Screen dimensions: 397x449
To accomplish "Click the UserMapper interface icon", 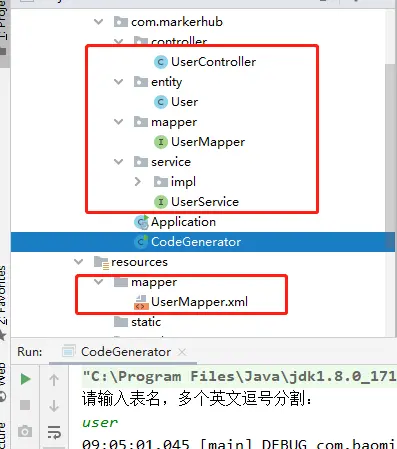I will click(161, 142).
